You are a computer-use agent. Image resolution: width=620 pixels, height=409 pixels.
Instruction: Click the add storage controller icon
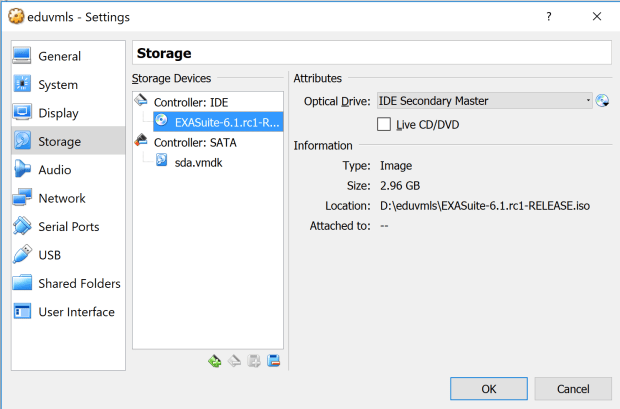(x=214, y=360)
